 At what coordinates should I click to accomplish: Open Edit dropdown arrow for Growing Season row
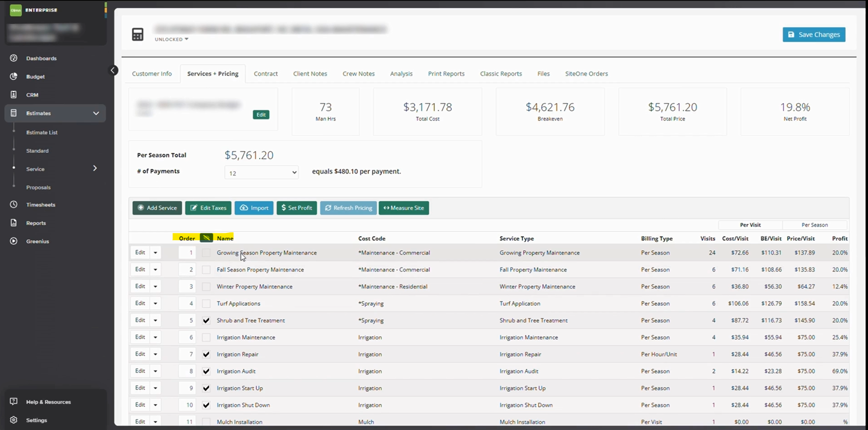(x=155, y=253)
